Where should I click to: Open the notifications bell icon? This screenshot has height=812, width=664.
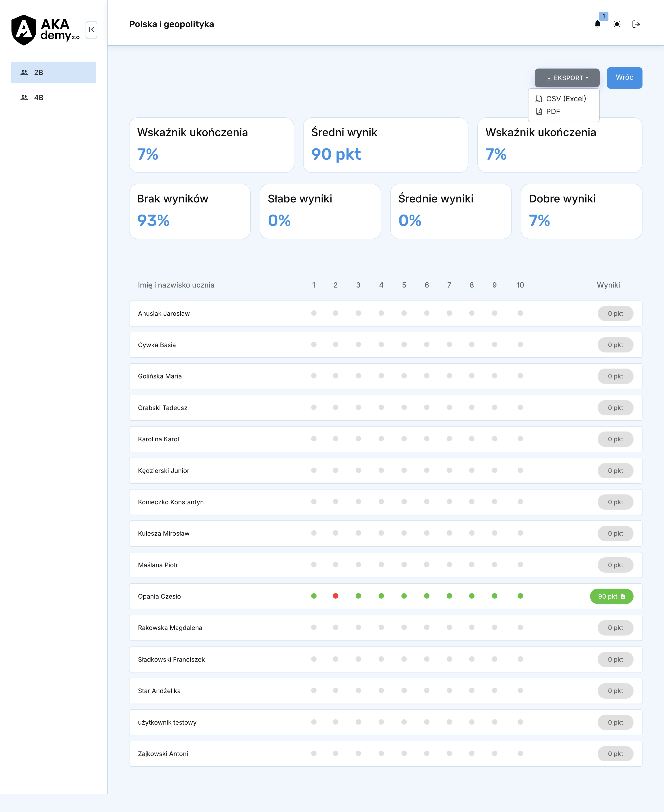pos(597,24)
